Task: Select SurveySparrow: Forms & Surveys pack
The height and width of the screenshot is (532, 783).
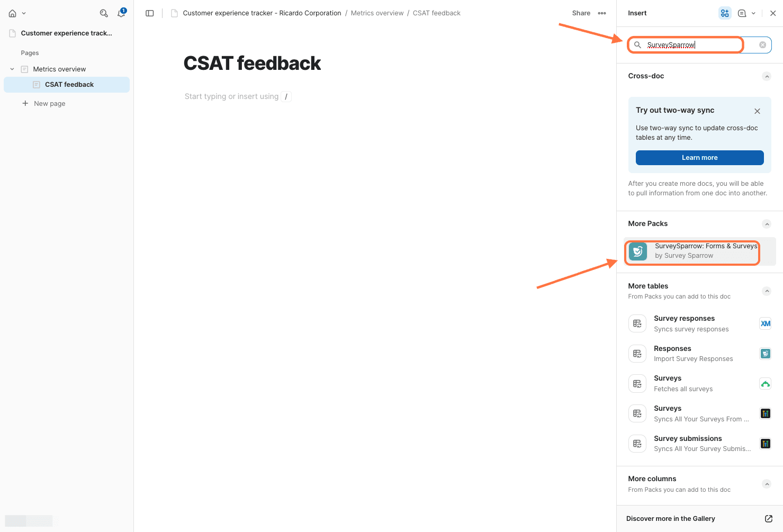Action: point(694,251)
